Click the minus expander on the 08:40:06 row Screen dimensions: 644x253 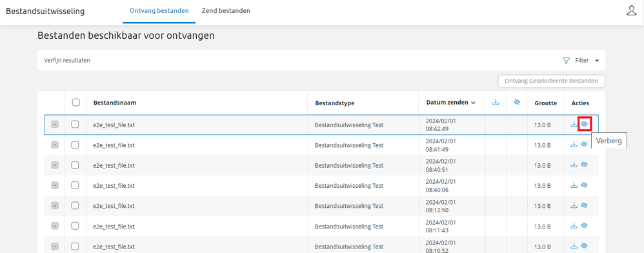(55, 185)
